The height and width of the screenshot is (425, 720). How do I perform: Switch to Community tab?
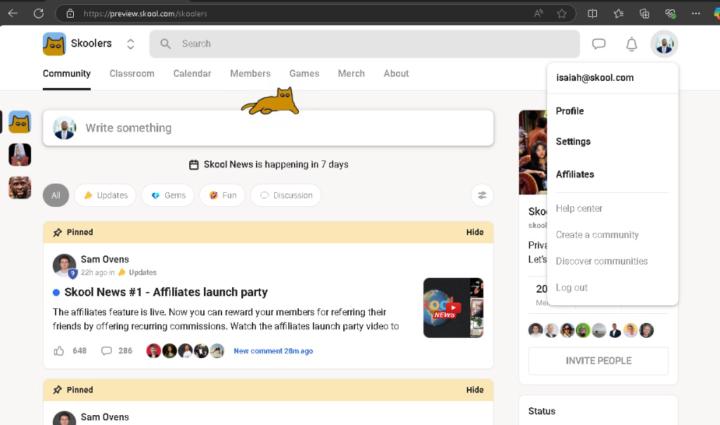click(x=67, y=73)
